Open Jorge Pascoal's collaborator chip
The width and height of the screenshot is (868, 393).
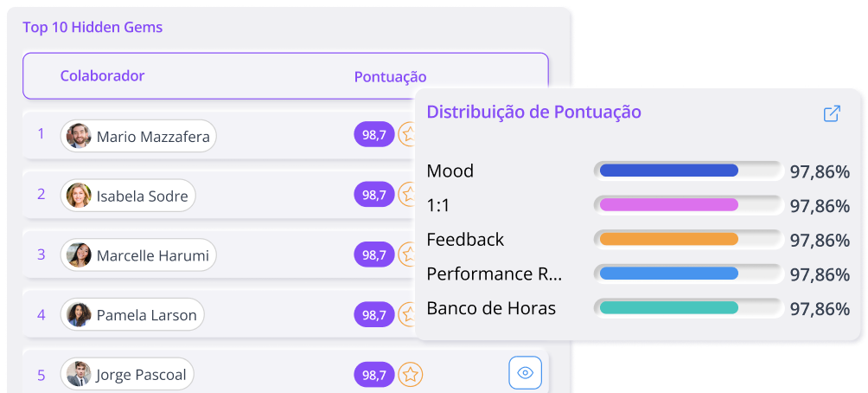pyautogui.click(x=127, y=374)
